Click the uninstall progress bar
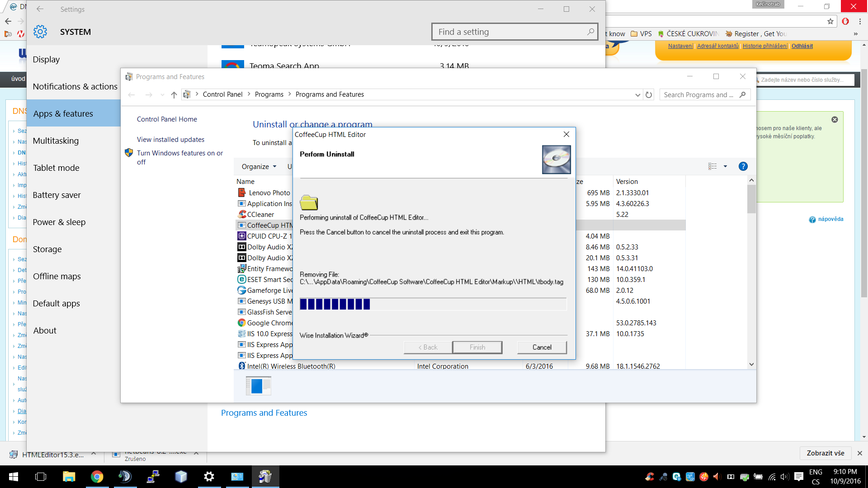 pyautogui.click(x=433, y=304)
